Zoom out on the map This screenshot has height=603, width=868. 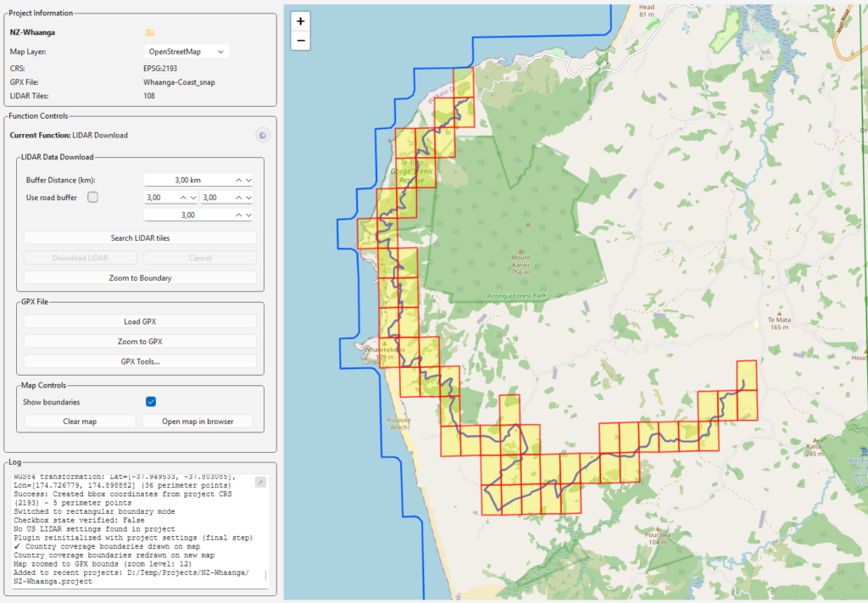click(x=300, y=41)
